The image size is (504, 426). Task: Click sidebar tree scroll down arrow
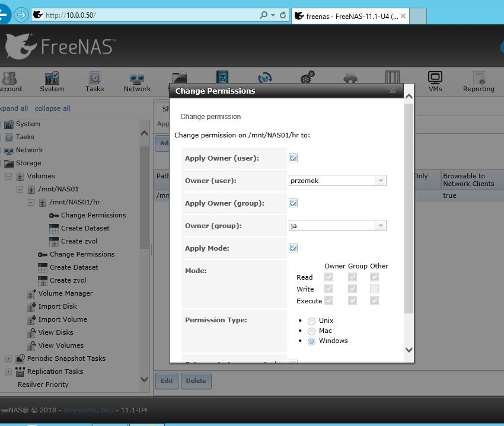point(144,379)
